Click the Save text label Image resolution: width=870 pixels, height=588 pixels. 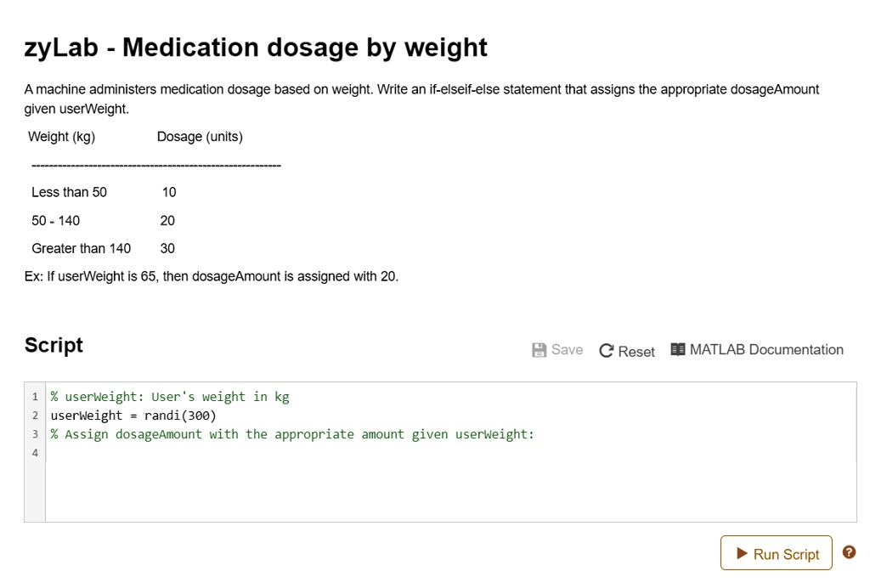click(567, 349)
